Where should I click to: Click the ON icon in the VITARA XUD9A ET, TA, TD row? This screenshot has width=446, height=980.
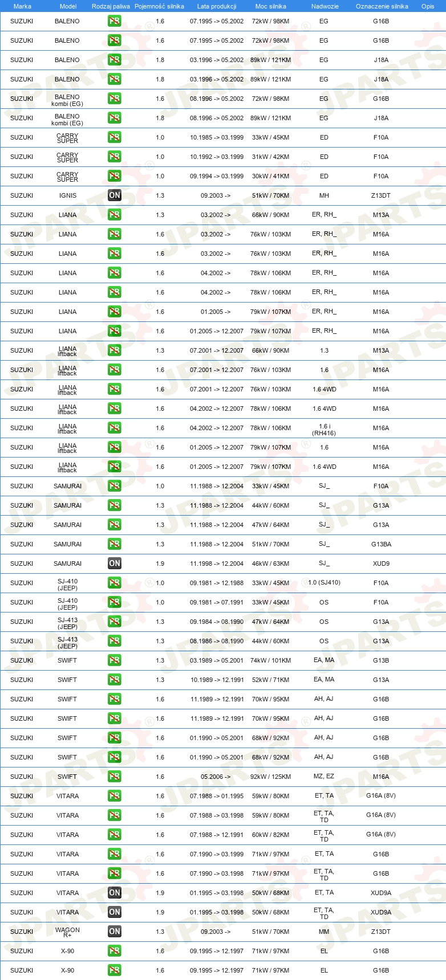coord(115,912)
